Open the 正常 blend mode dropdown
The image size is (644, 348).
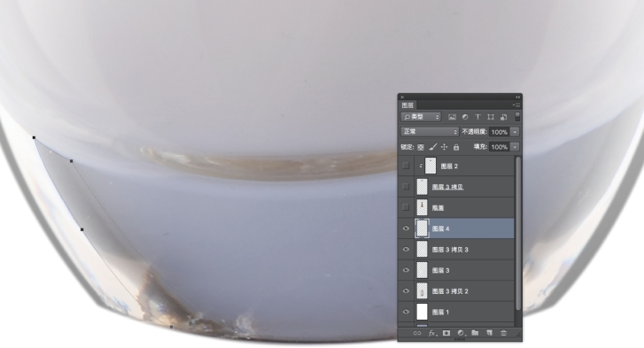point(430,132)
